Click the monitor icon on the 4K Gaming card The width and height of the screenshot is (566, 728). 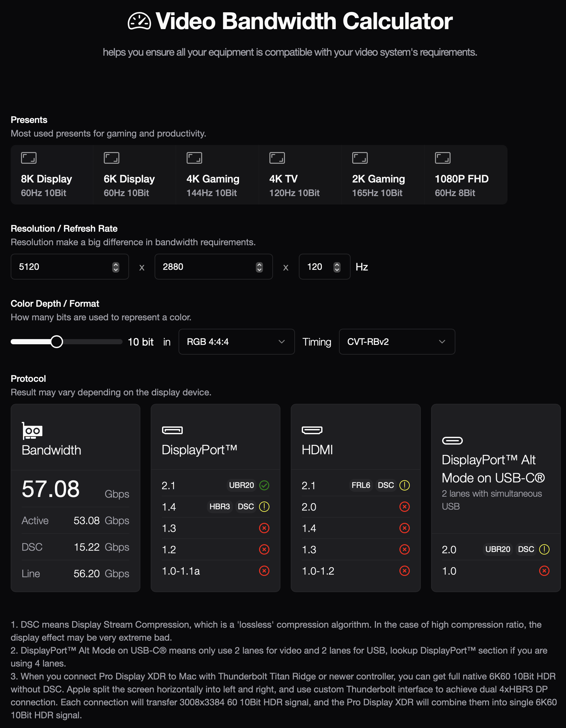[194, 158]
